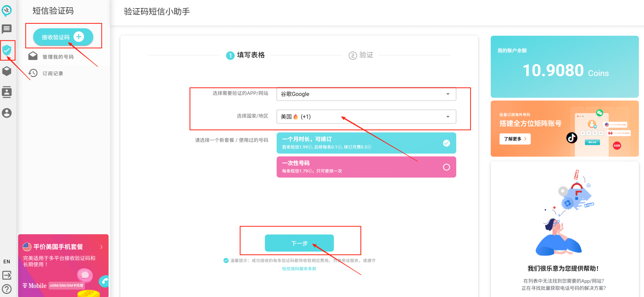Select the one-month renewable plan option

(366, 143)
